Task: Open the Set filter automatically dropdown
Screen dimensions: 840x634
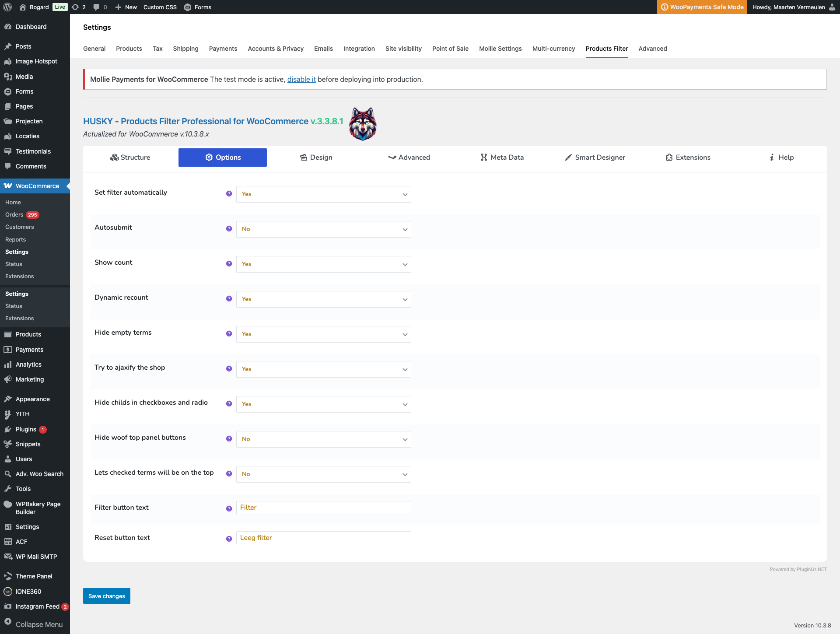Action: click(x=323, y=194)
